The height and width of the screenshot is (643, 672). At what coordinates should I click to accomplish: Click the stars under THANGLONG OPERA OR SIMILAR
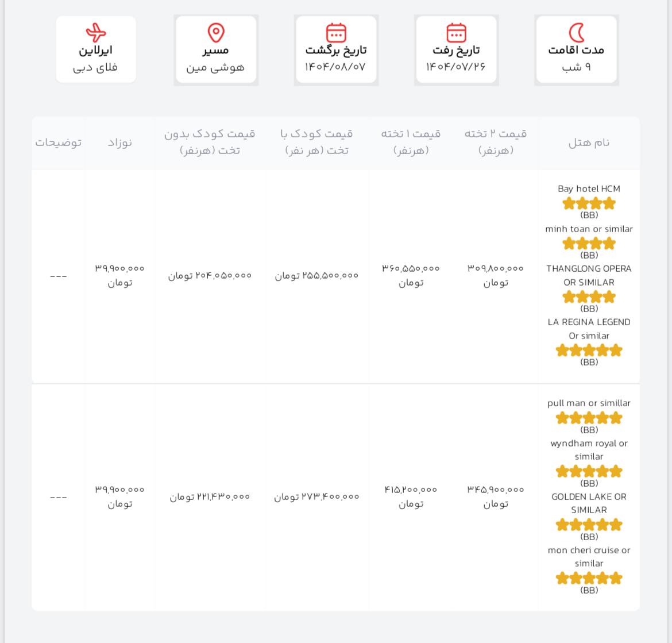[x=589, y=297]
